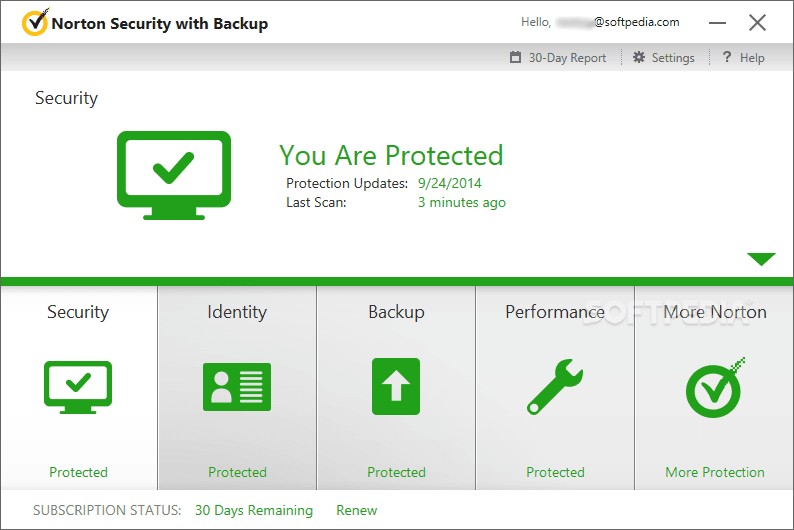The image size is (794, 530).
Task: Click the large green monitor checkmark icon
Action: 174,175
